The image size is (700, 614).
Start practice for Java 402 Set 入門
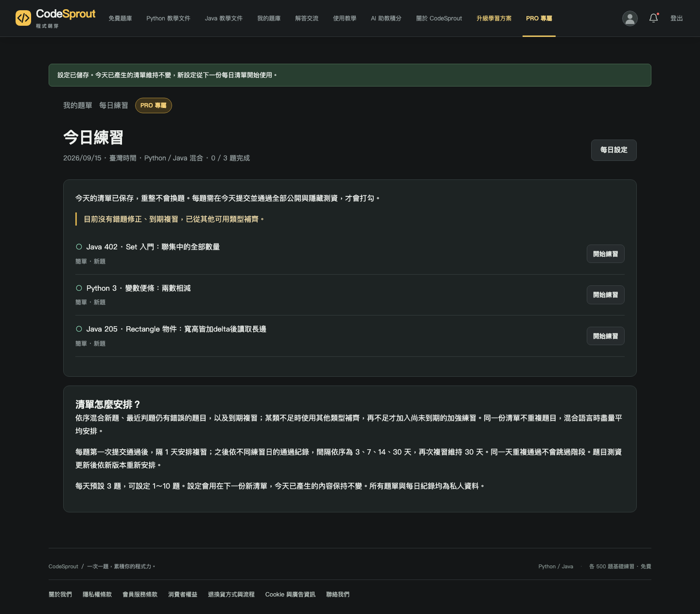tap(605, 254)
